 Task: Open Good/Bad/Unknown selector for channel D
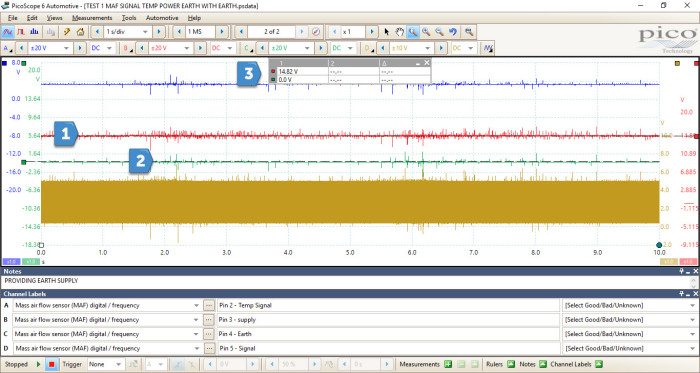pos(630,348)
